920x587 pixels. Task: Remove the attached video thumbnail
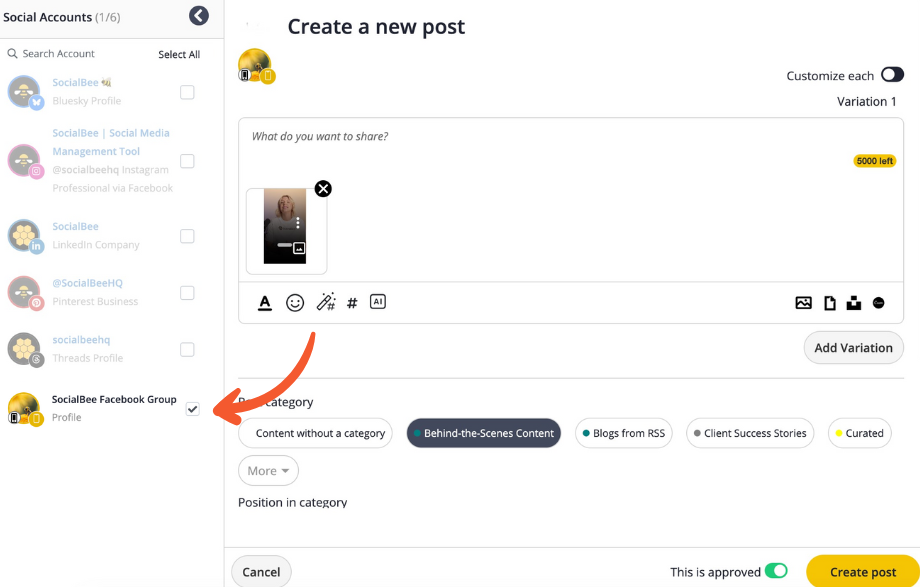pos(323,189)
